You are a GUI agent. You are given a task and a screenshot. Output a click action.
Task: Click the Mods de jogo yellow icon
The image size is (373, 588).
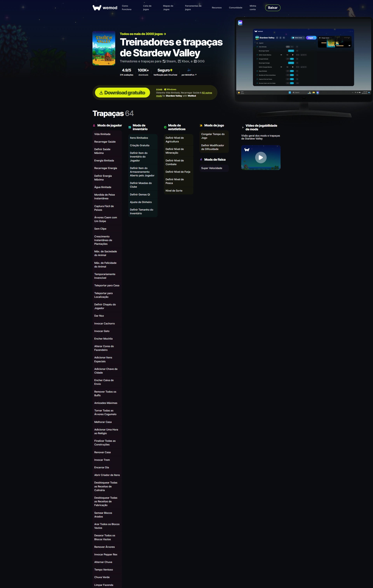click(201, 125)
